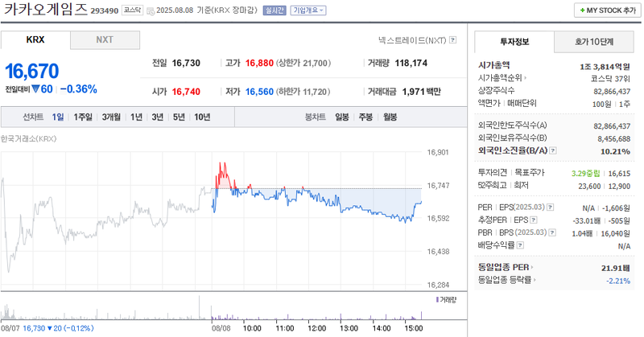The height and width of the screenshot is (337, 644).
Task: Click the 고가 value 16,880
Action: click(259, 64)
